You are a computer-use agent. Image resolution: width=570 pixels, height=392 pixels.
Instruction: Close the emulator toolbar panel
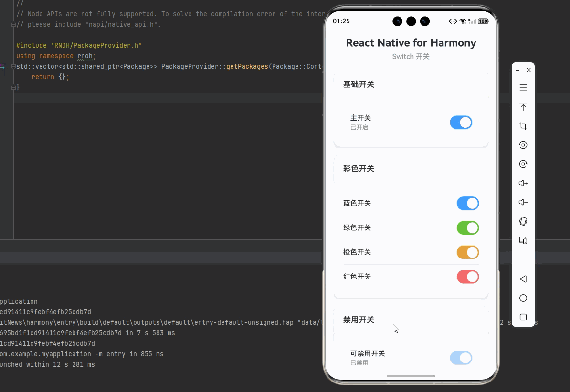coord(528,70)
